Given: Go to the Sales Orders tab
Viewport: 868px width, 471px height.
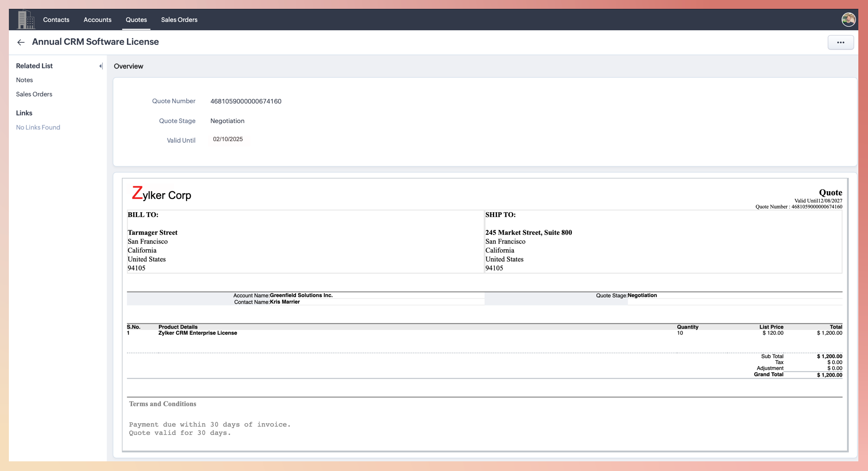Looking at the screenshot, I should [179, 20].
